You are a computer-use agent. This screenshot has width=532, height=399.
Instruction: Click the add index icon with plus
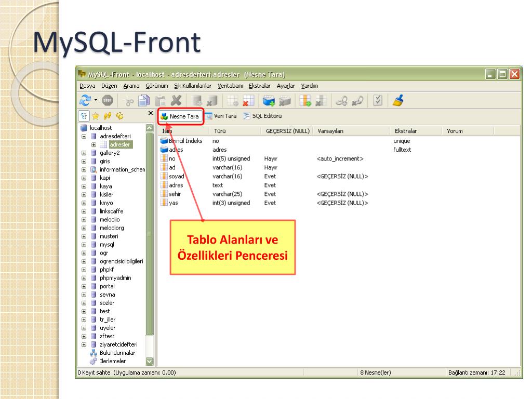pos(269,100)
